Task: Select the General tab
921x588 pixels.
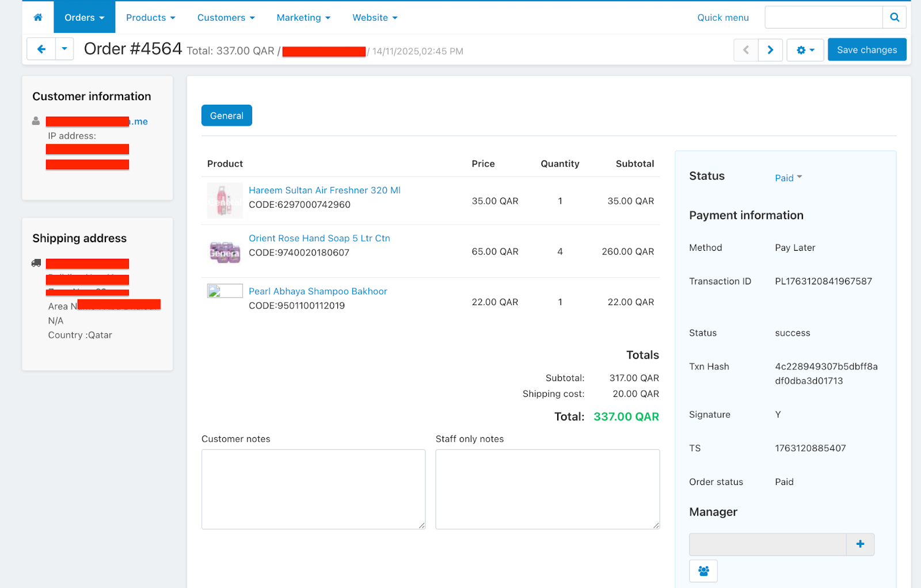Action: point(226,116)
